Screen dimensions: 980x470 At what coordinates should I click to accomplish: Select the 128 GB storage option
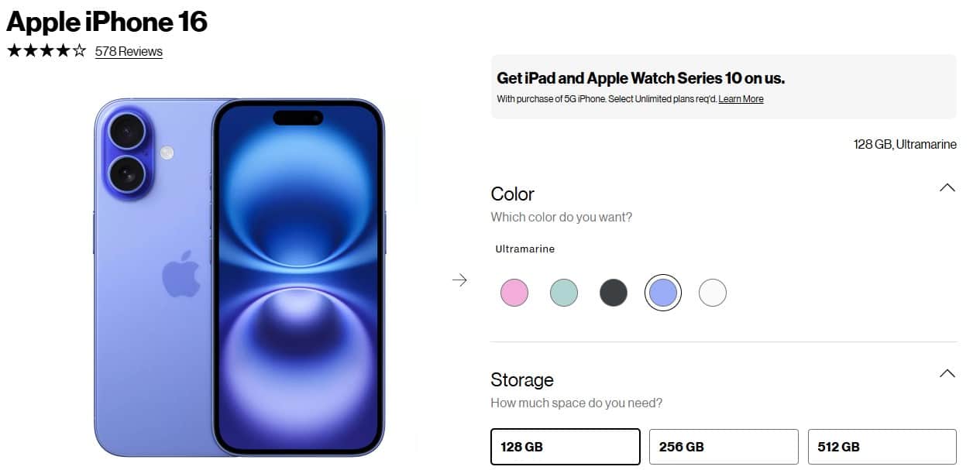pyautogui.click(x=566, y=447)
